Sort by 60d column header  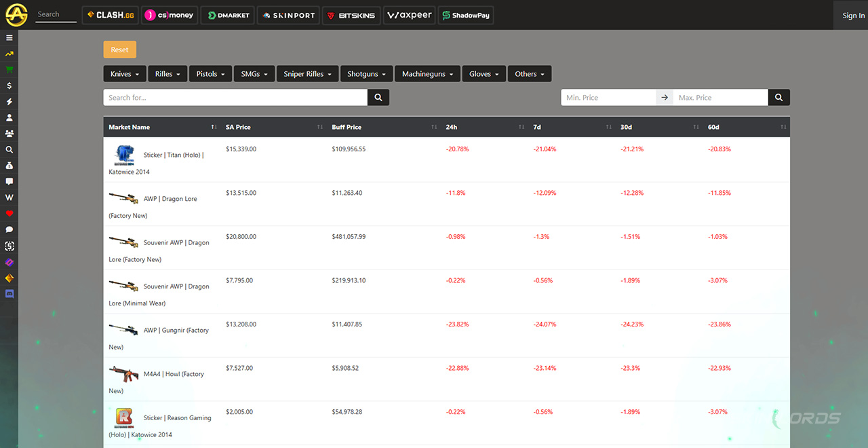(x=746, y=127)
